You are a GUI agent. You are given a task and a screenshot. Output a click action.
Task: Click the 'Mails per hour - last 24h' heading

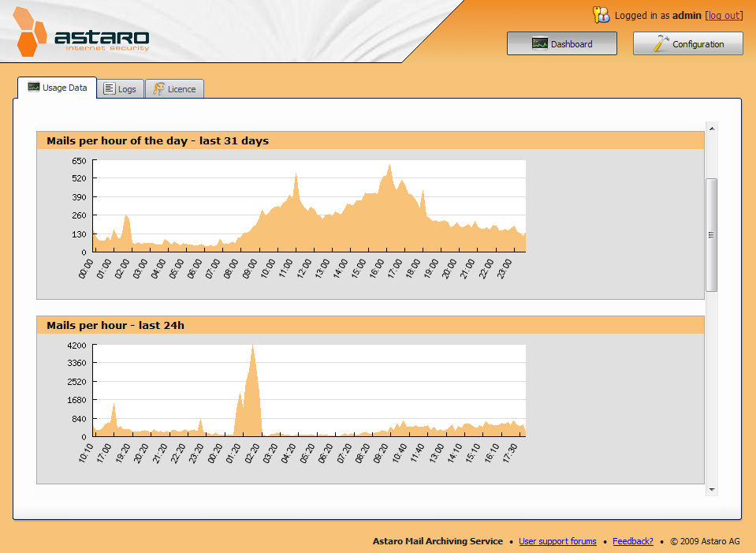[115, 325]
